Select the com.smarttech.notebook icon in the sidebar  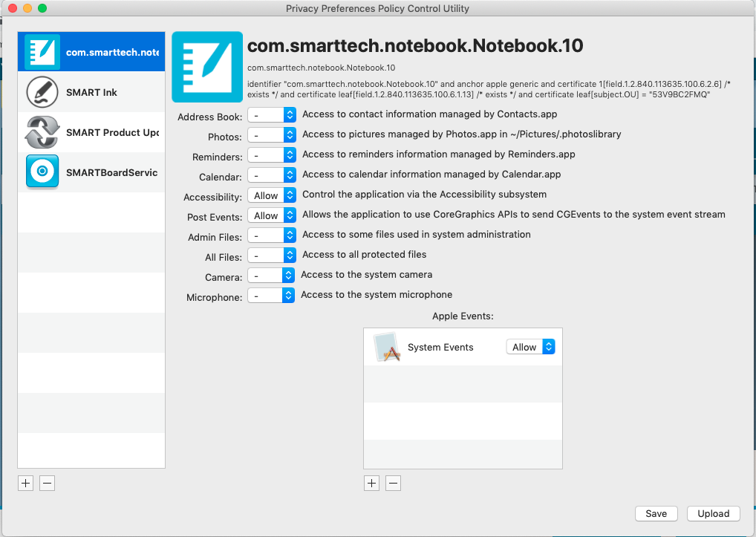coord(42,51)
